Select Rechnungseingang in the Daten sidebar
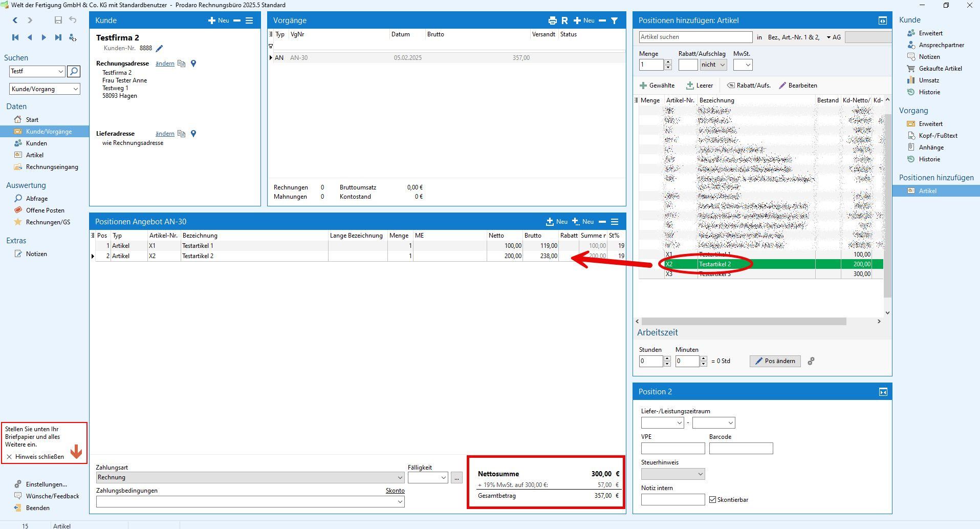Screen dimensions: 980x529 point(52,167)
